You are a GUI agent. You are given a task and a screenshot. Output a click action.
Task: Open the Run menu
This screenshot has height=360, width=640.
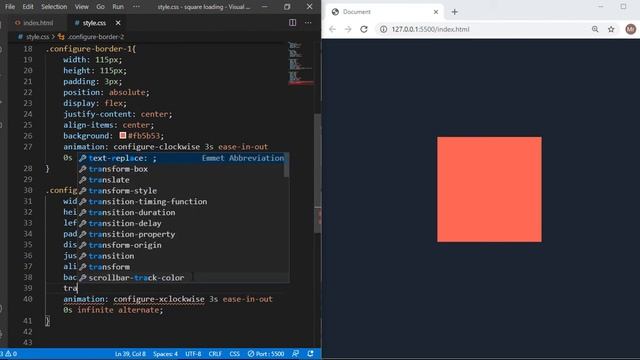pyautogui.click(x=118, y=7)
